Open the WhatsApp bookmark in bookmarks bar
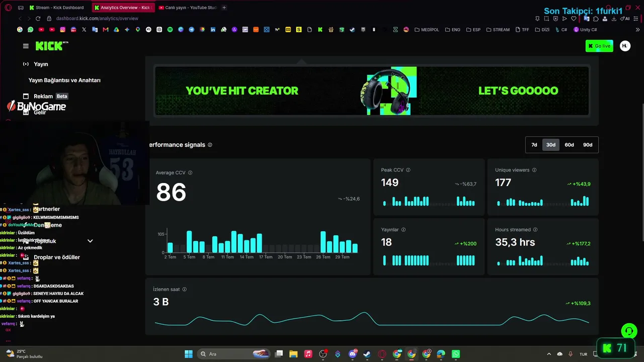 coord(30,30)
